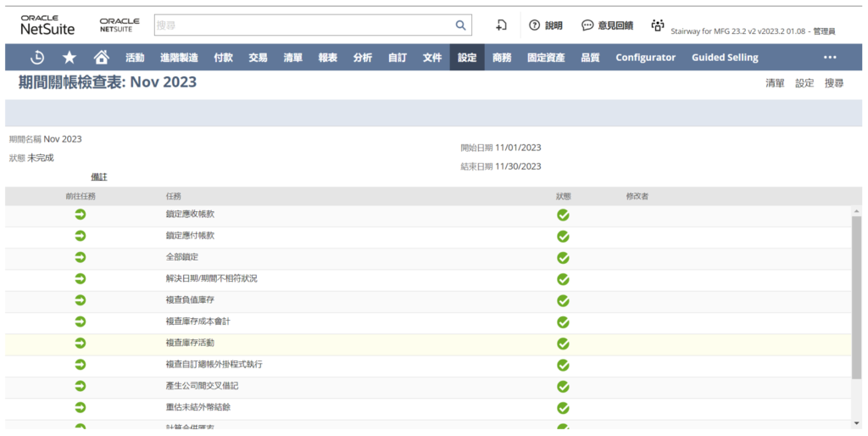Open the Shortcuts star icon
The height and width of the screenshot is (436, 868).
point(70,58)
